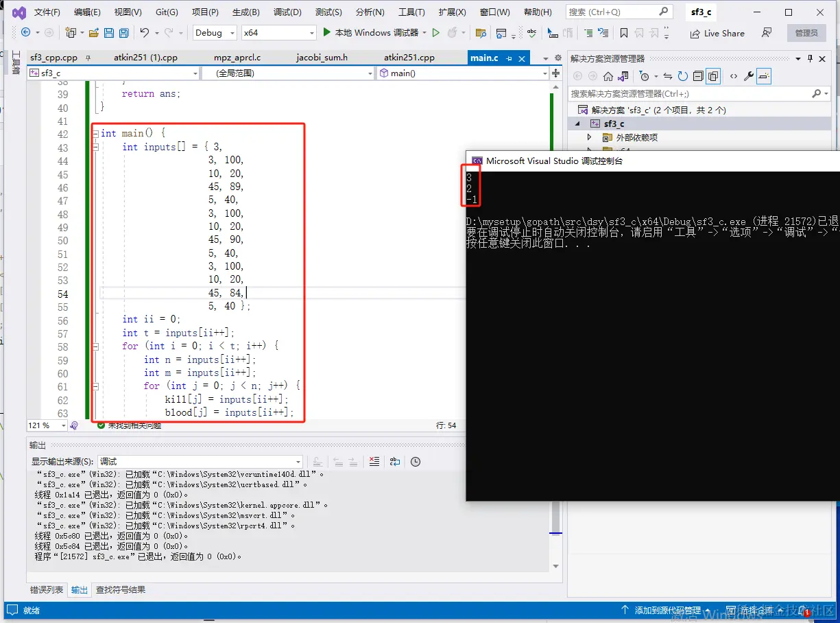Open the 文件(F) menu
Image resolution: width=840 pixels, height=623 pixels.
[x=47, y=12]
